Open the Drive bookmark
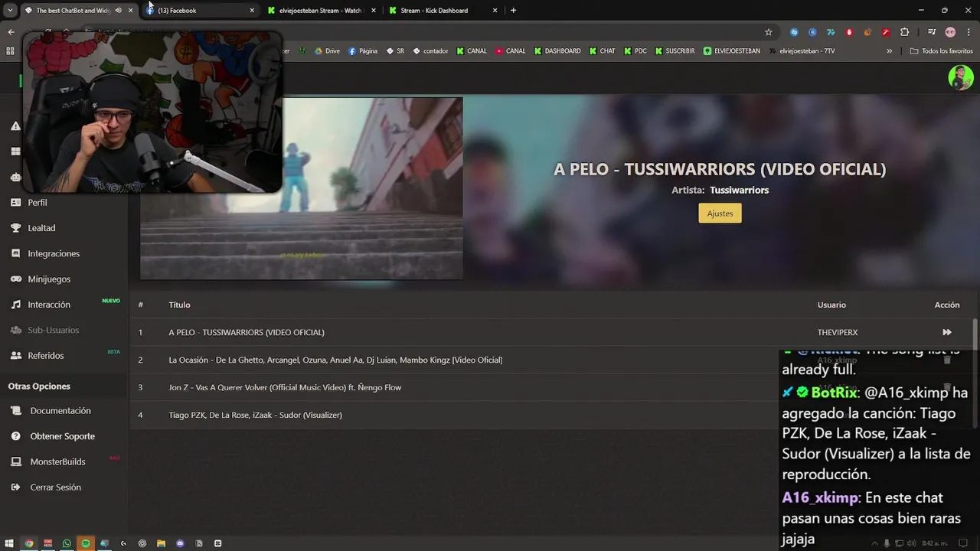This screenshot has height=551, width=980. click(326, 51)
